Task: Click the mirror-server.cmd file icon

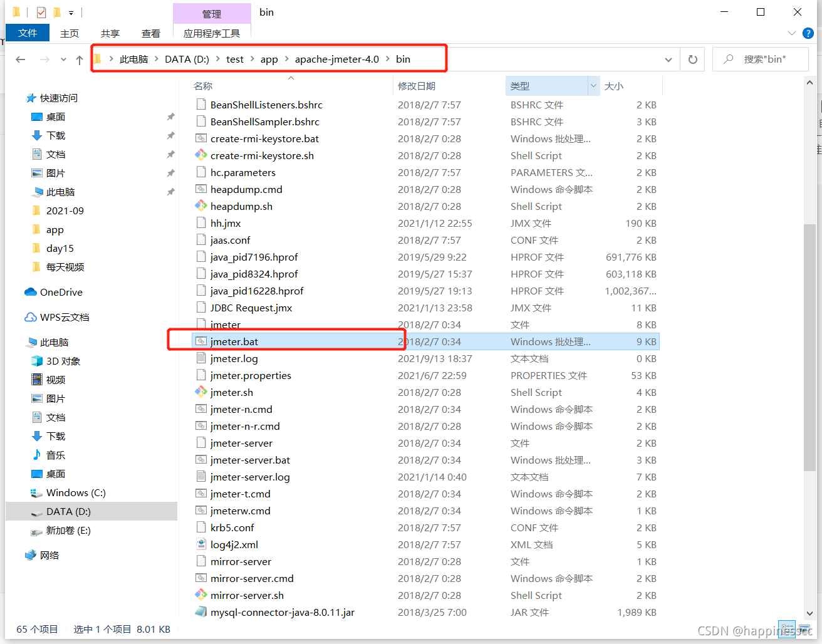Action: point(200,578)
